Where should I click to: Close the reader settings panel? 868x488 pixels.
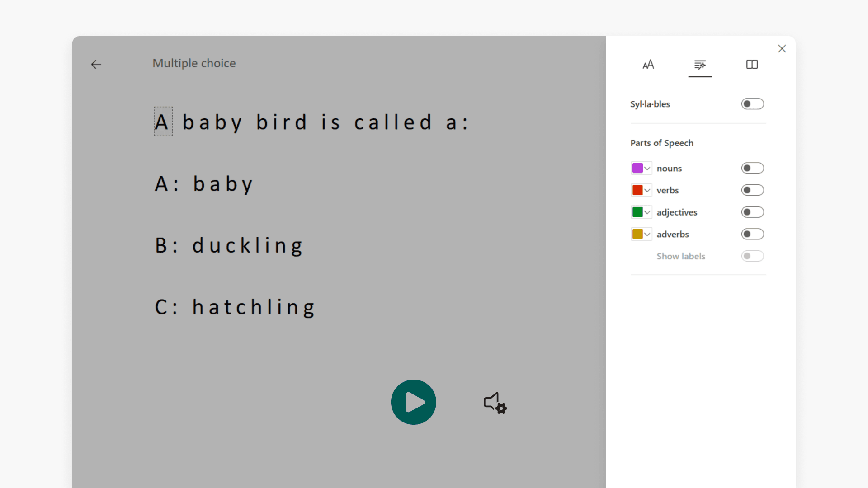(x=782, y=48)
